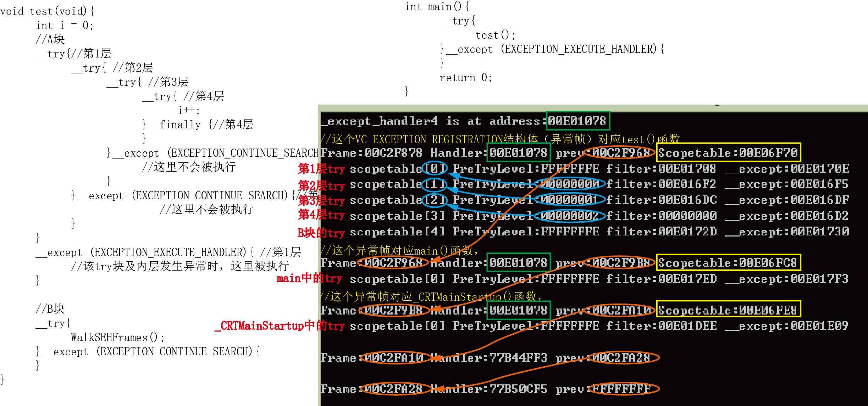Click '__except:00E017F3' value

[x=787, y=279]
